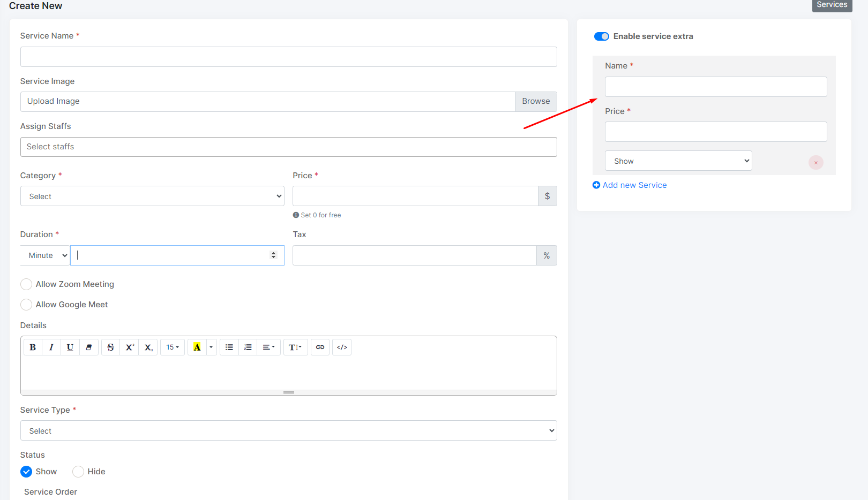Click the dollar sign price addon
Screen dimensions: 868x500
click(x=547, y=196)
